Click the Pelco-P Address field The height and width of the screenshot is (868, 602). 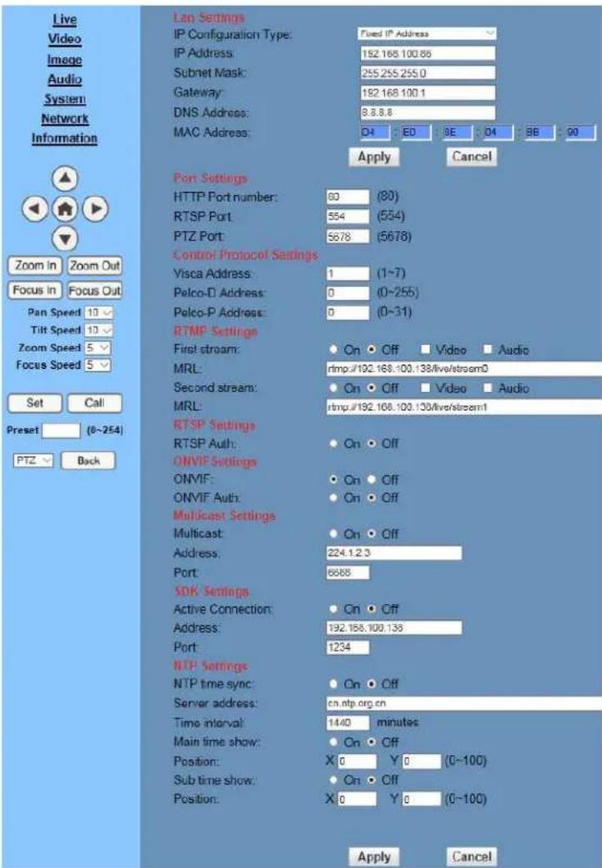348,312
